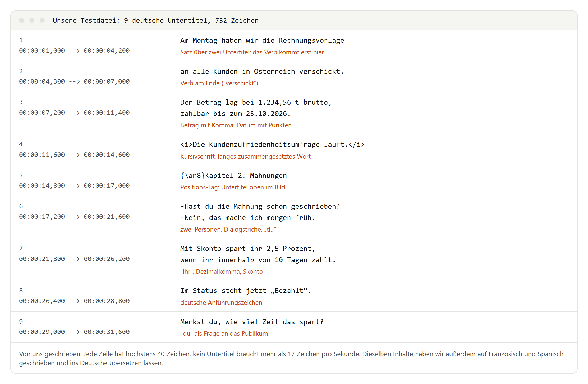Image resolution: width=588 pixels, height=384 pixels.
Task: Click annotation 'Verb am Ende („verschickt“)'
Action: (219, 83)
